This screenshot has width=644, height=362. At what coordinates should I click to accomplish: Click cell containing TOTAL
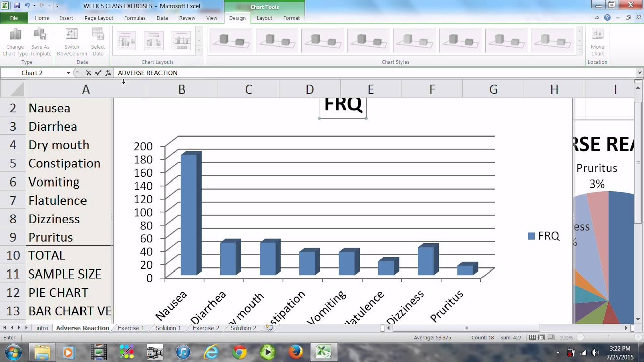tap(69, 255)
